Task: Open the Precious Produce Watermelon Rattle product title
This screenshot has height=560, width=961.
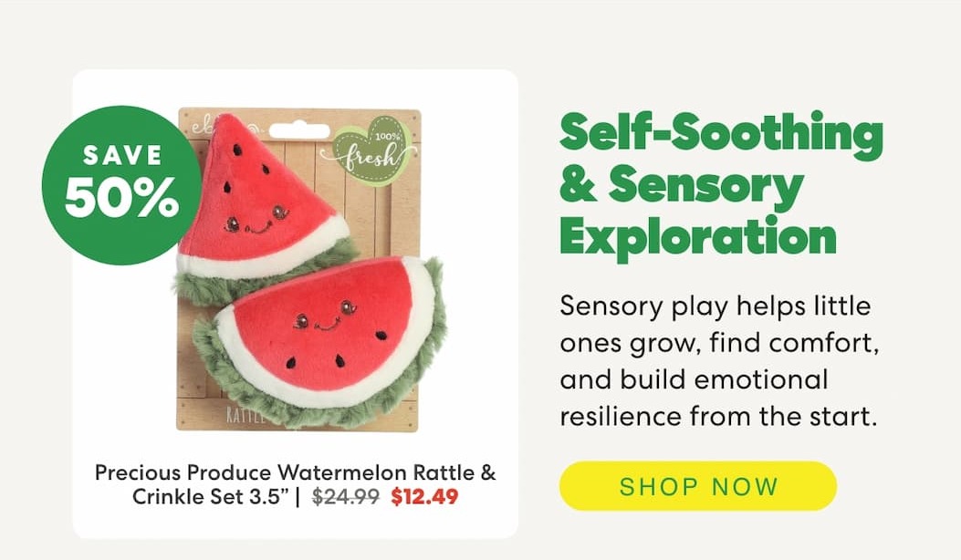Action: 296,473
